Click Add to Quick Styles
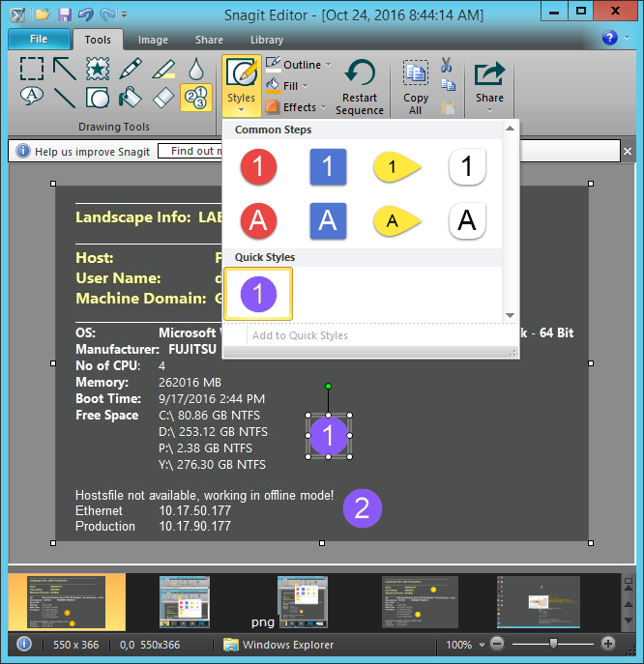The height and width of the screenshot is (664, 644). [x=300, y=335]
